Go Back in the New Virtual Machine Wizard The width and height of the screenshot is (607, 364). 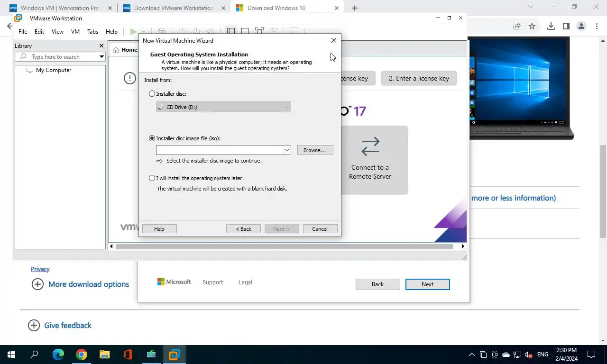click(x=244, y=229)
